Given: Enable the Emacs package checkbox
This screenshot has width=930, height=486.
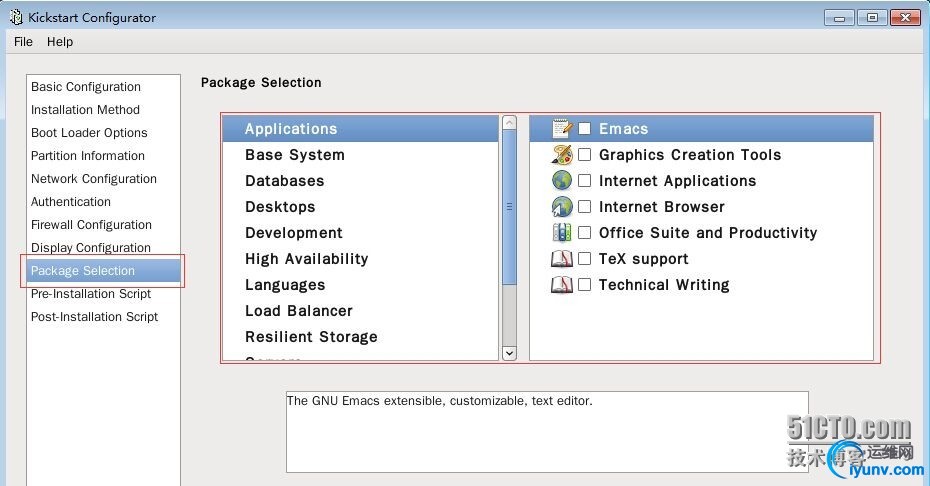Looking at the screenshot, I should tap(585, 128).
